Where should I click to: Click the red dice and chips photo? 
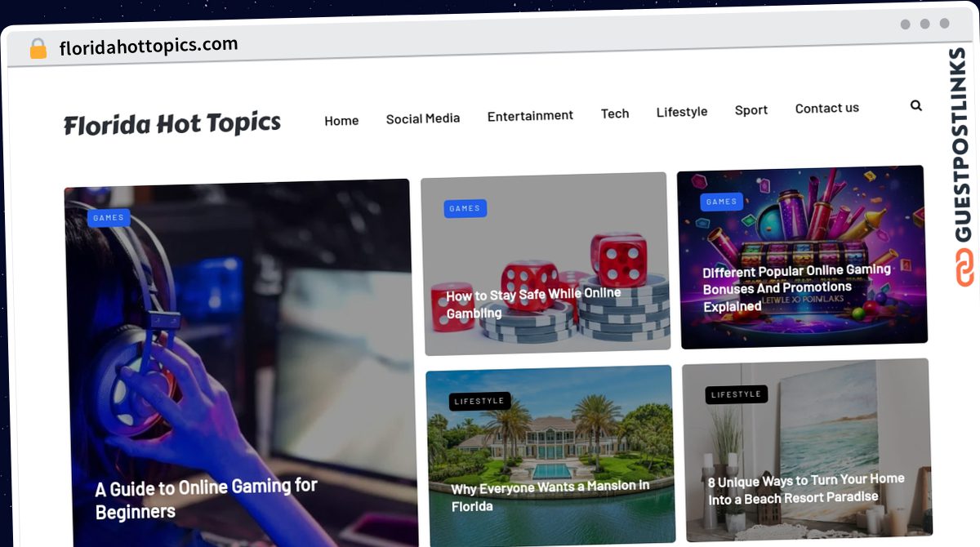point(546,263)
